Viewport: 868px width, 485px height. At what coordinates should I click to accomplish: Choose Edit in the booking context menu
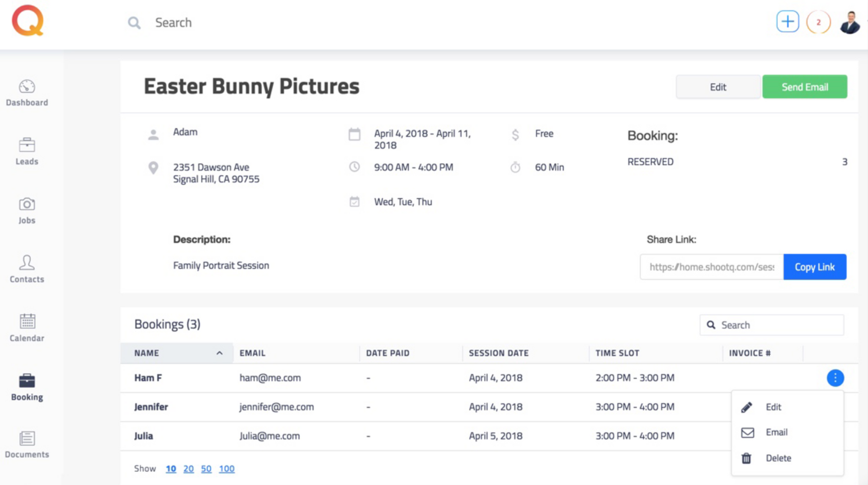[x=773, y=407]
